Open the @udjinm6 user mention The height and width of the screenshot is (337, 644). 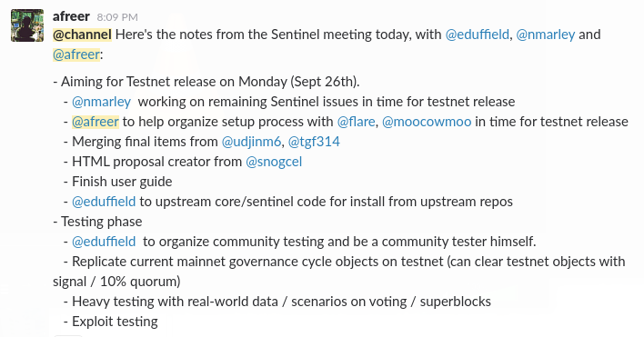coord(251,142)
